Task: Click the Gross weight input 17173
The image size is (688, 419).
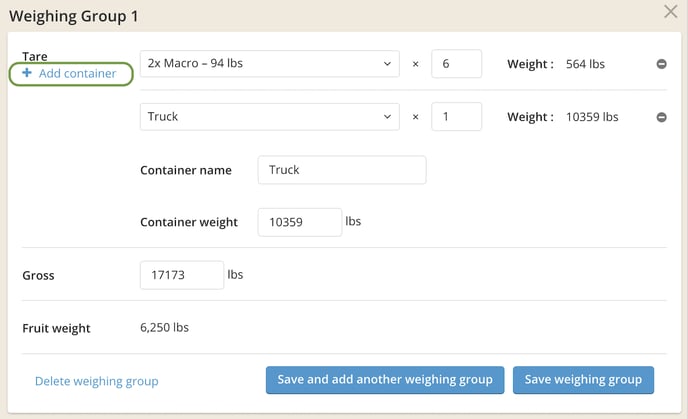Action: 181,275
